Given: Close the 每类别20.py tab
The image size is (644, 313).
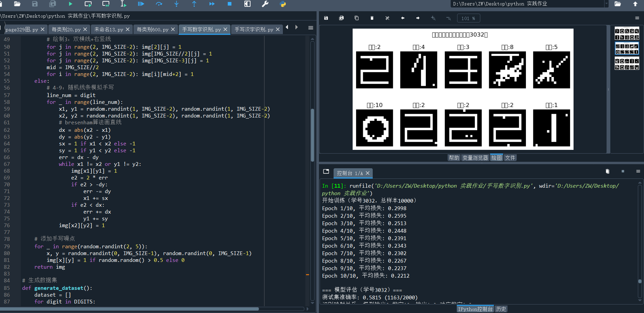Looking at the screenshot, I should pyautogui.click(x=85, y=30).
